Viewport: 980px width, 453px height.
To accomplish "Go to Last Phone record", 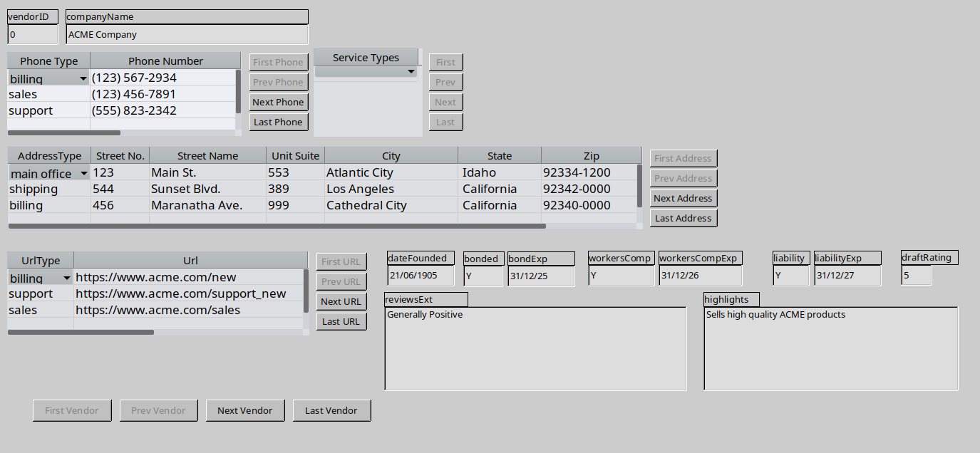I will pos(279,122).
